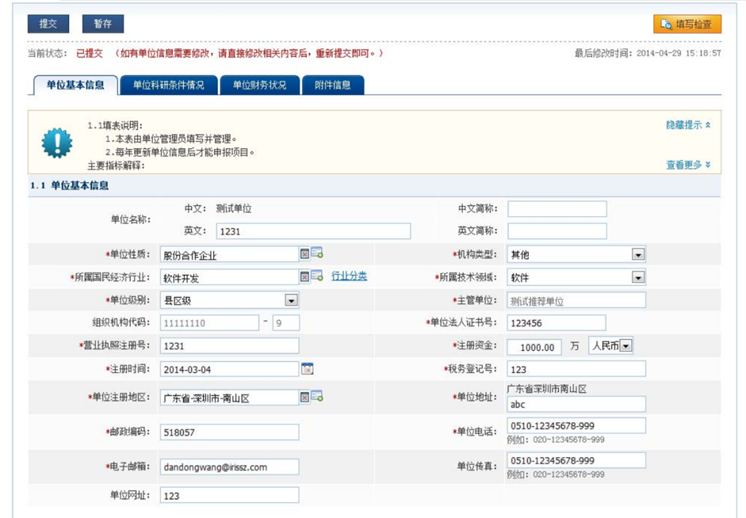Open the 人民币 currency dropdown
746x518 pixels.
click(626, 346)
